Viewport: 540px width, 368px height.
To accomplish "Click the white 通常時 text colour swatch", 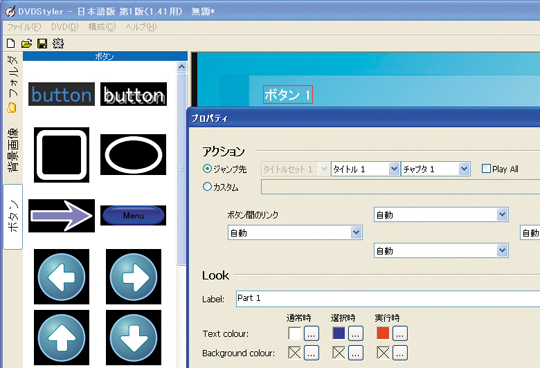I will point(294,333).
